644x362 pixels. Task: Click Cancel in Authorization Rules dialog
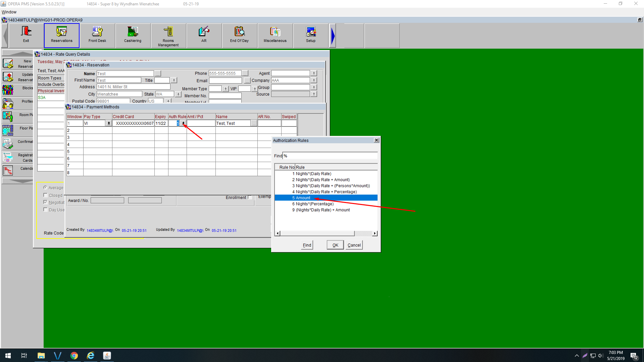[x=354, y=245]
